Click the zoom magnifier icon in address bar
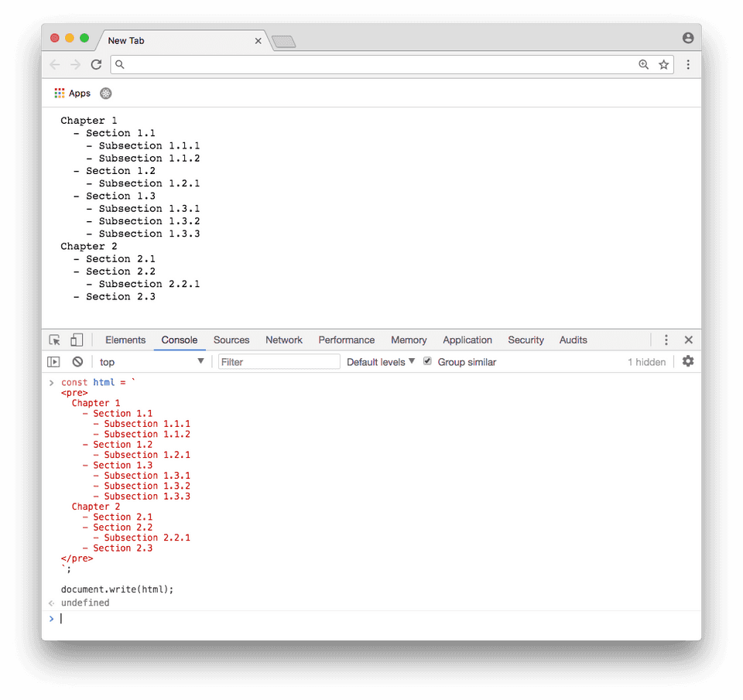The width and height of the screenshot is (743, 700). coord(643,64)
